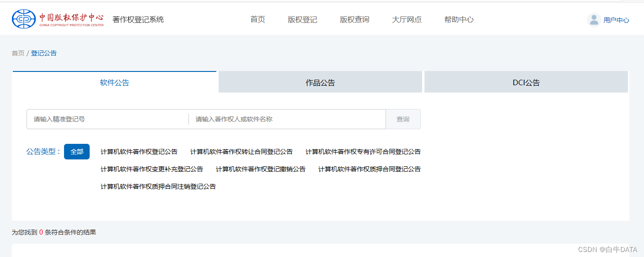
Task: Open 版权查询 navigation item
Action: [x=354, y=20]
